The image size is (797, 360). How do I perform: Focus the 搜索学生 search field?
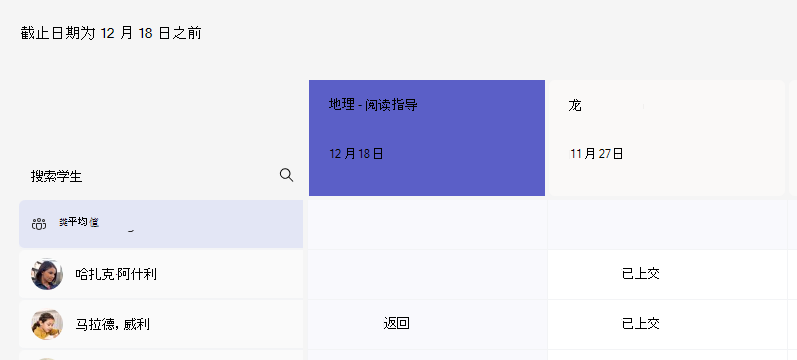point(162,176)
